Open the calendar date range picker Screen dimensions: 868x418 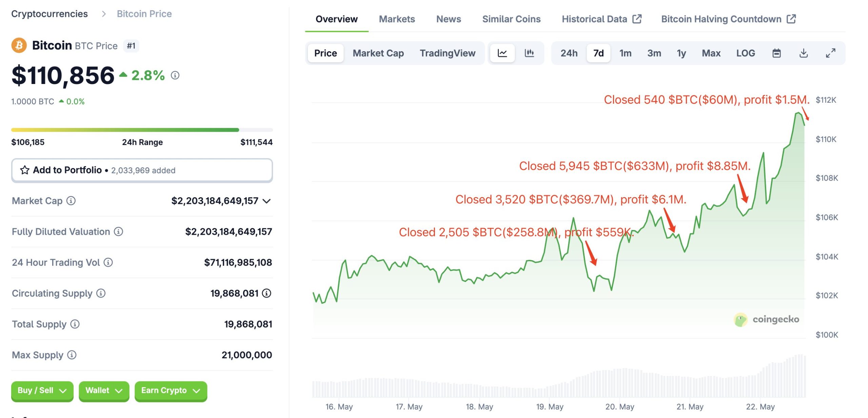click(x=776, y=53)
